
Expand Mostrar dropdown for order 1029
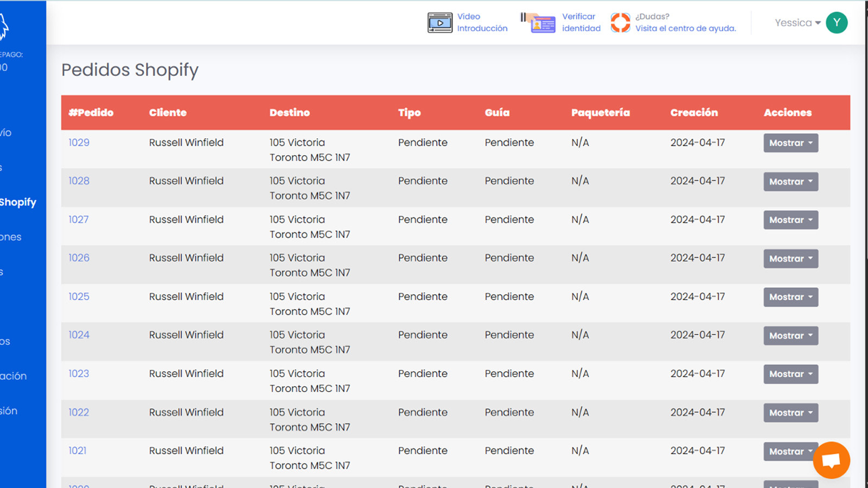tap(790, 143)
